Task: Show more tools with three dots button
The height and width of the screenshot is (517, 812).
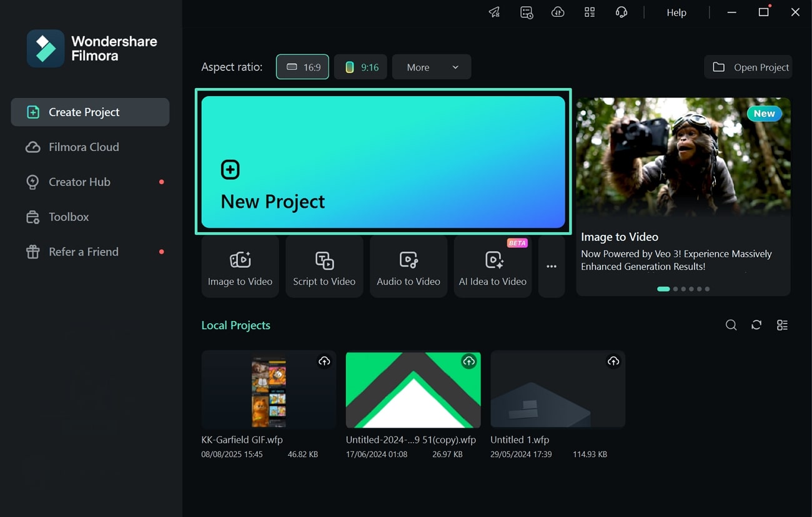Action: pyautogui.click(x=552, y=267)
